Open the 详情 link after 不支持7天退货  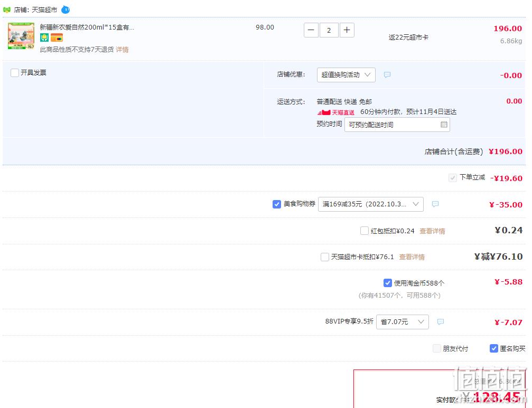[122, 50]
